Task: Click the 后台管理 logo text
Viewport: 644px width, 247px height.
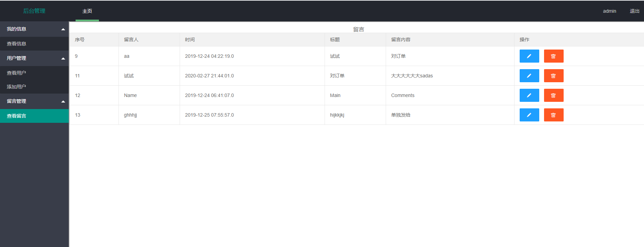Action: point(34,11)
